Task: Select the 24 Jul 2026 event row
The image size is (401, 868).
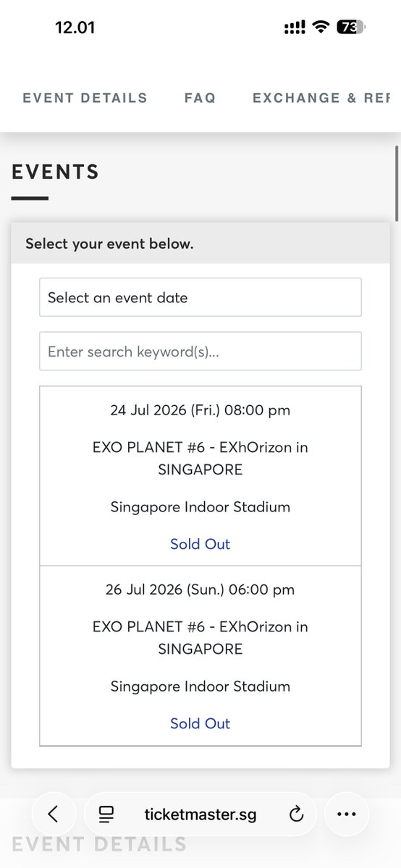Action: coord(200,476)
